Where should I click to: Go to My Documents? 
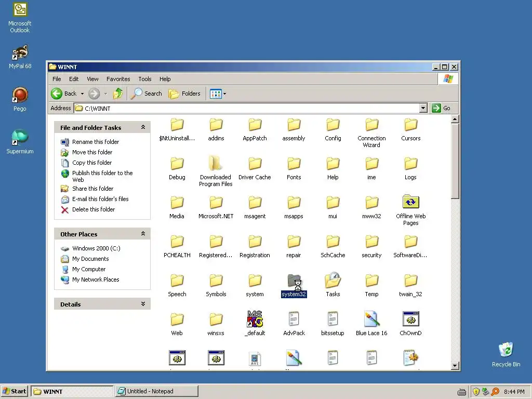pyautogui.click(x=85, y=259)
